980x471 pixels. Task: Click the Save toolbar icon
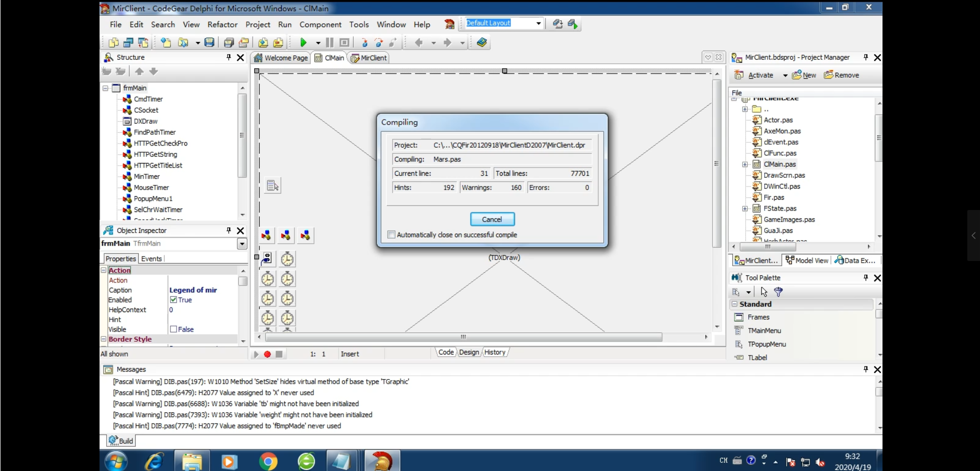click(209, 42)
